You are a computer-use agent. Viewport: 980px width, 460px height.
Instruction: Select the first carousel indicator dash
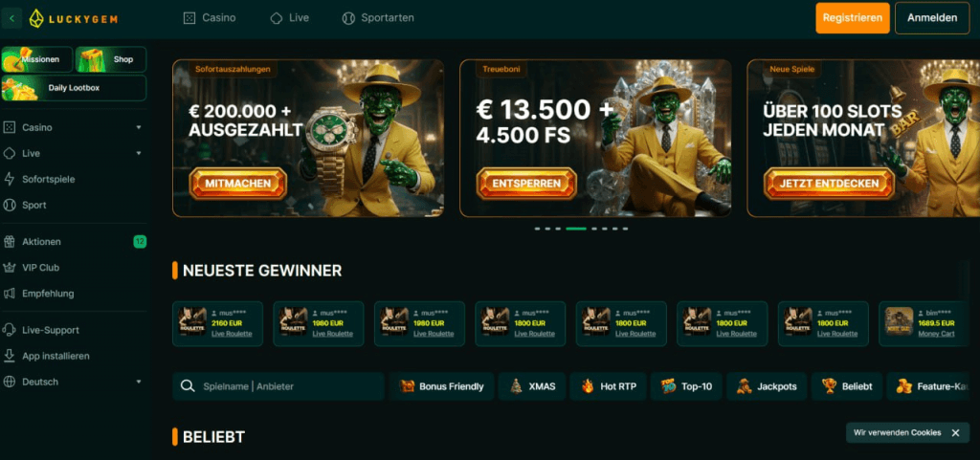click(x=538, y=230)
